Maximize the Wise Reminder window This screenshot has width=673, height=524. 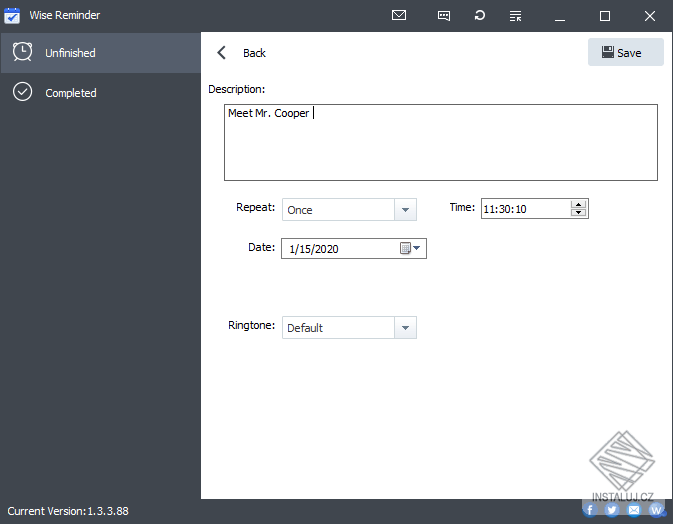tap(605, 16)
